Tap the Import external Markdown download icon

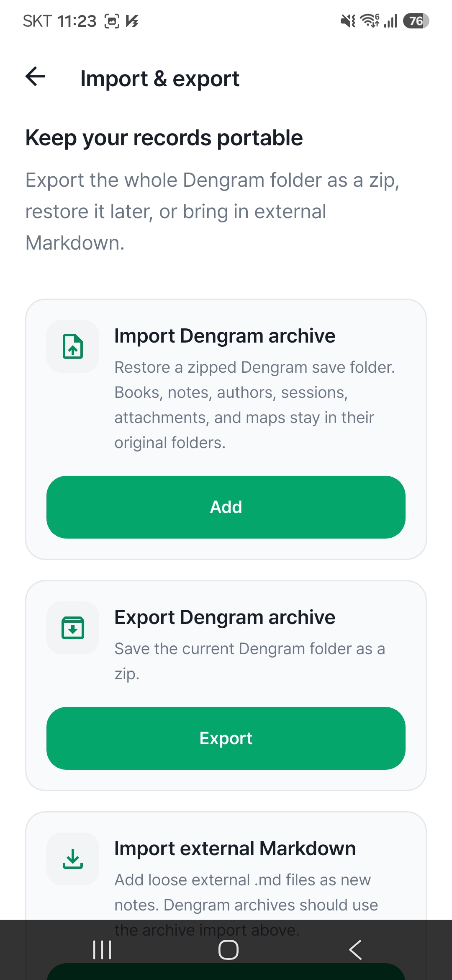pyautogui.click(x=73, y=859)
